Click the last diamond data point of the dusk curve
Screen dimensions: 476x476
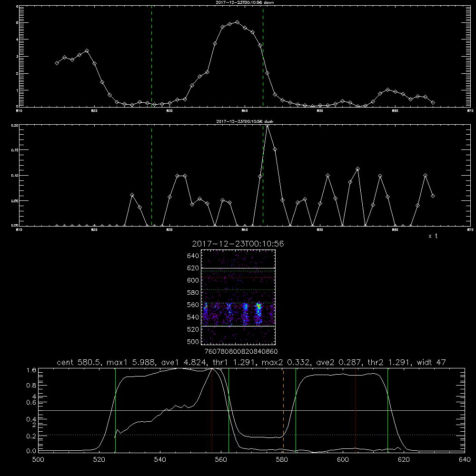coord(433,196)
